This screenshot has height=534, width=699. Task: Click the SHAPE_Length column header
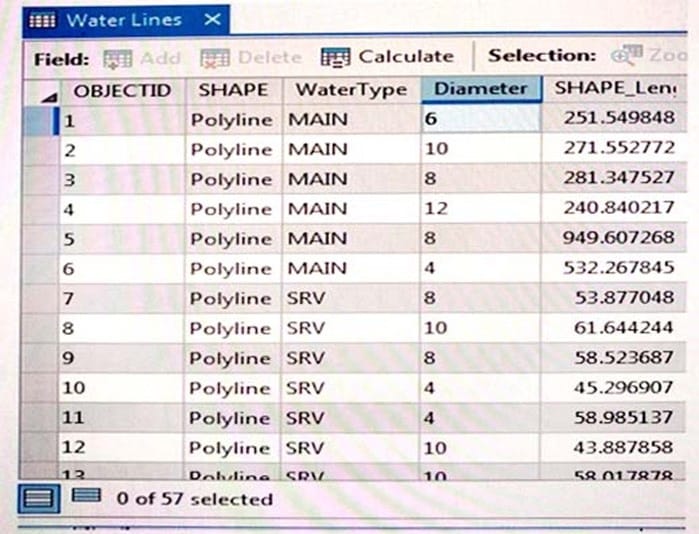(x=615, y=89)
